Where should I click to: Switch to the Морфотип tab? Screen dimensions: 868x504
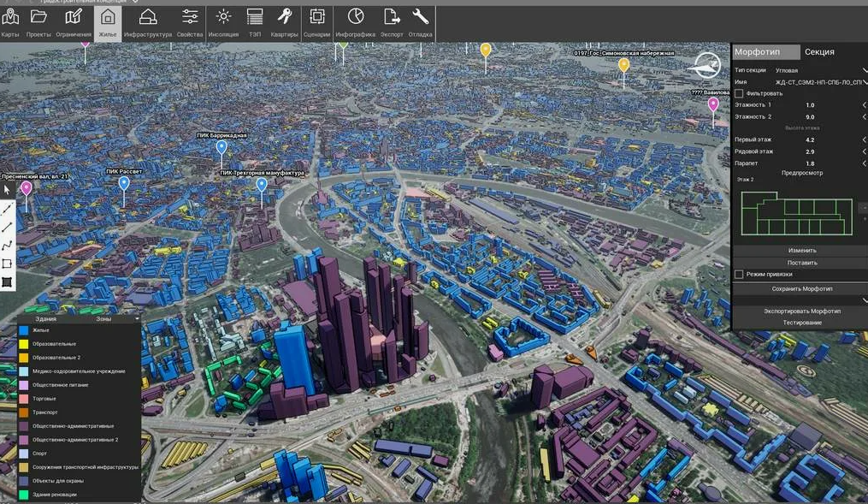click(766, 52)
